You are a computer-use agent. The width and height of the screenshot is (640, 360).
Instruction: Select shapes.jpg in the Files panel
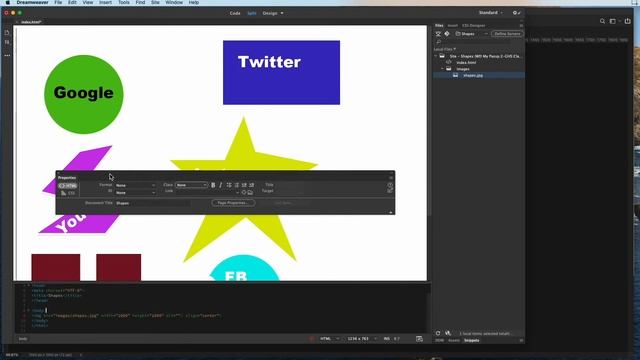(x=473, y=76)
